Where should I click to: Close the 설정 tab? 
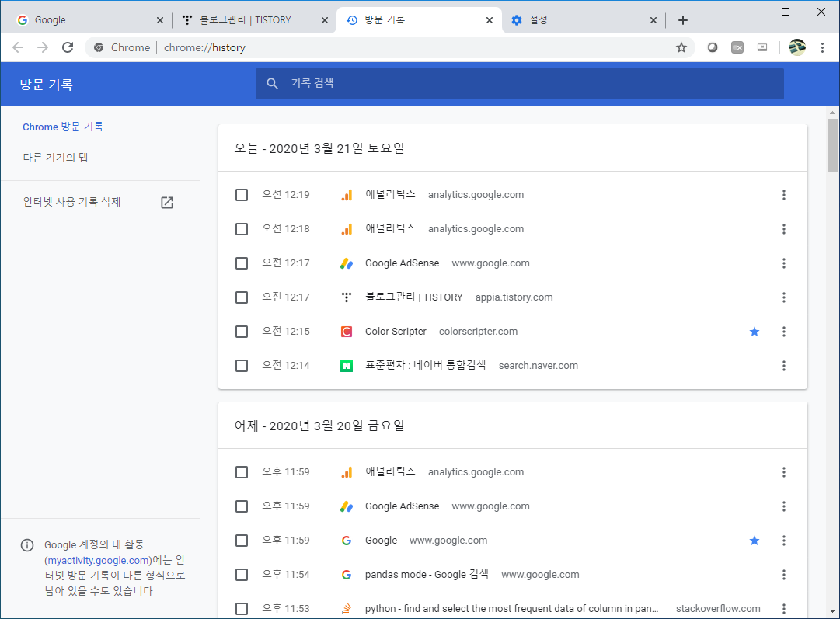pyautogui.click(x=653, y=20)
